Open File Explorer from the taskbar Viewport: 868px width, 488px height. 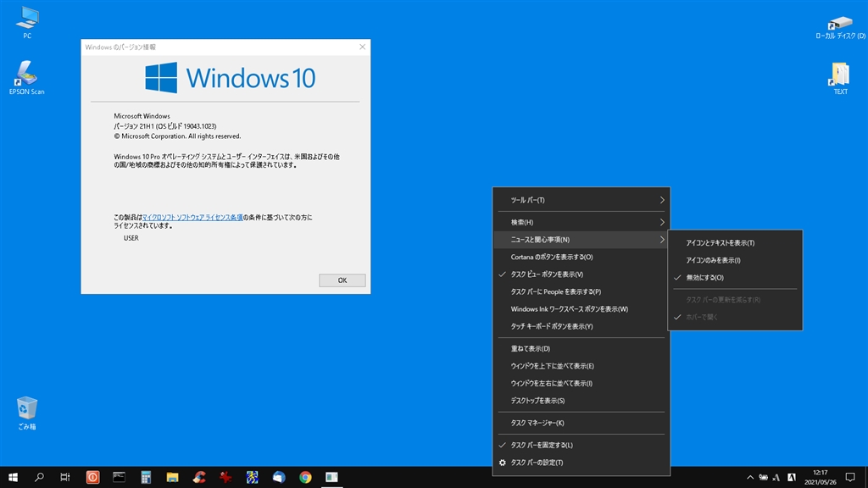[172, 477]
